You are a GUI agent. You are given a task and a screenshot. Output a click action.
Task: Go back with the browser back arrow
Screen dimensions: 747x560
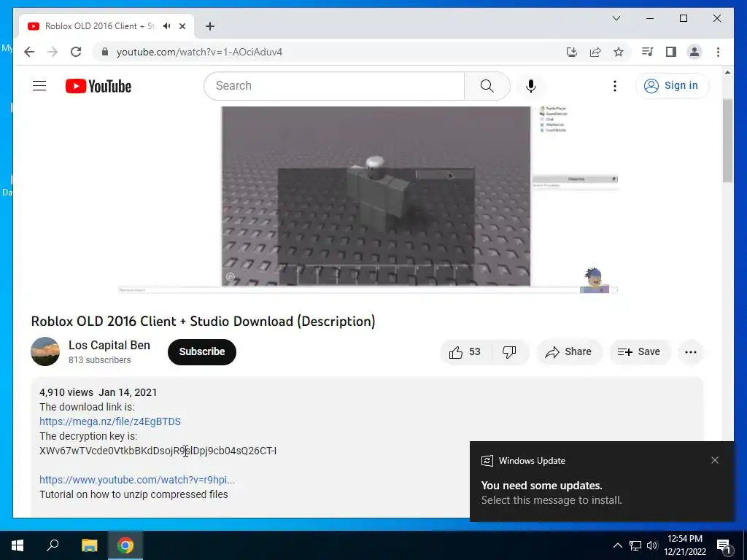point(29,52)
